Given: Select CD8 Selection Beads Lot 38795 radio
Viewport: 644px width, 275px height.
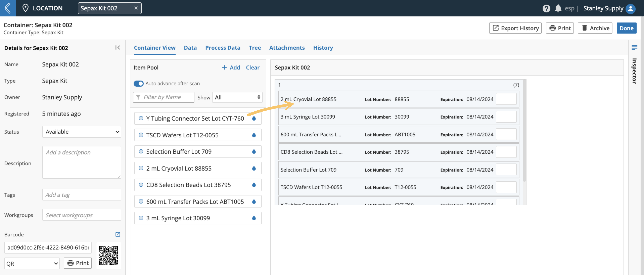Looking at the screenshot, I should tap(141, 185).
